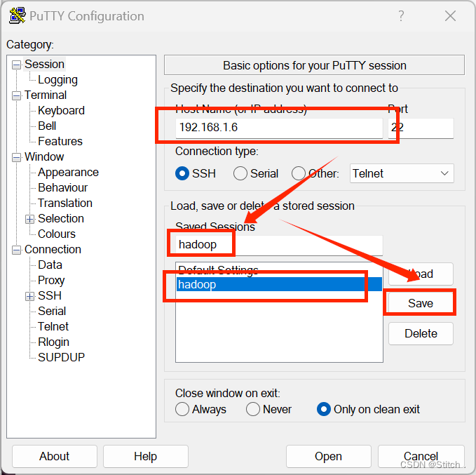Select the SSH connection type radio
Viewport: 476px width, 475px height.
click(x=182, y=173)
